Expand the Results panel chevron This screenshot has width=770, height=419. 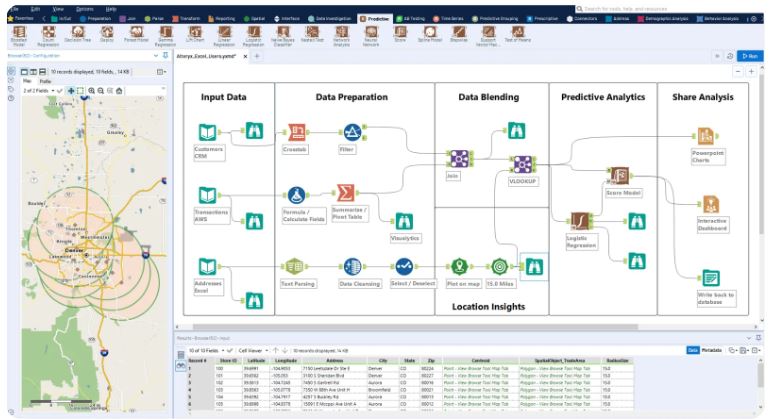coord(749,338)
